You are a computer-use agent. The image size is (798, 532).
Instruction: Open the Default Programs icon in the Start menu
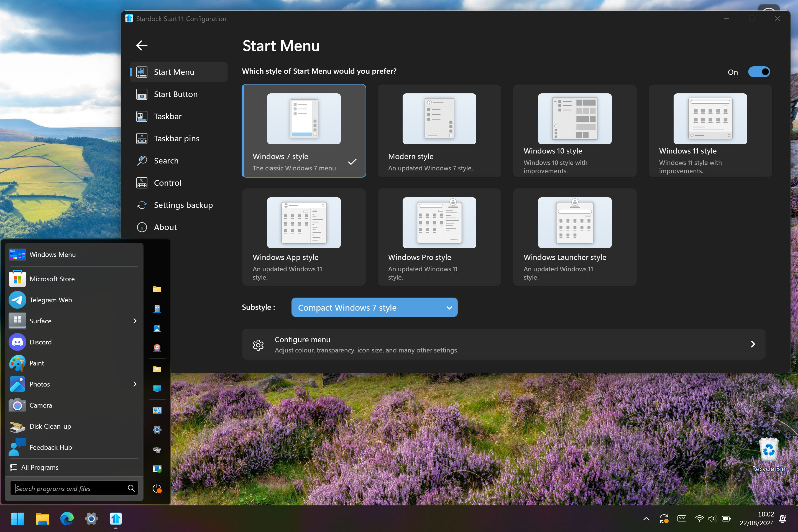tap(157, 469)
